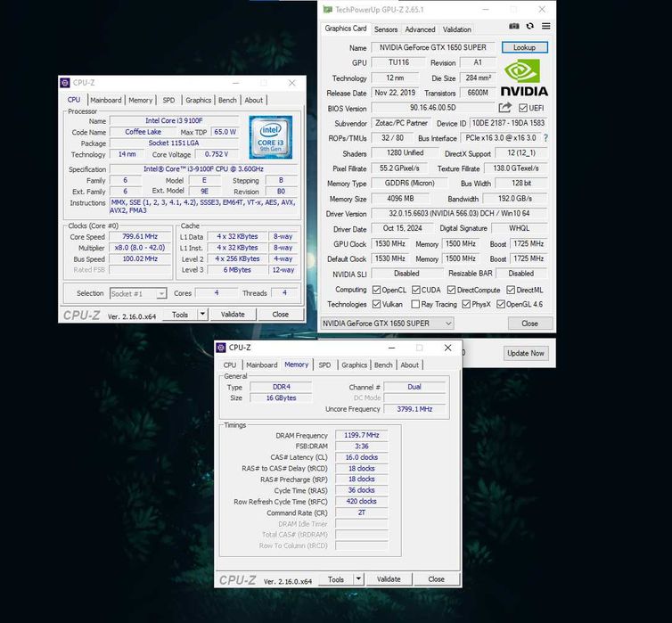The height and width of the screenshot is (623, 672).
Task: Click Close in CPU-Z processor window
Action: pyautogui.click(x=280, y=314)
